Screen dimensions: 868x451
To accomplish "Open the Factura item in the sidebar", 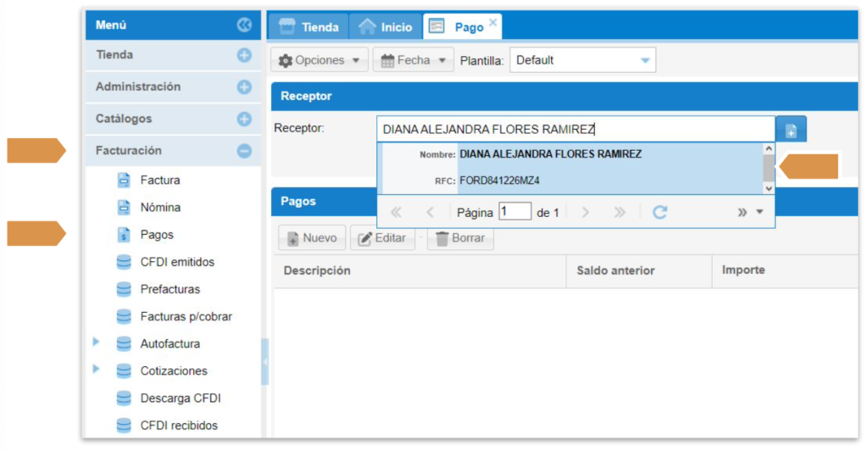I will [x=159, y=180].
